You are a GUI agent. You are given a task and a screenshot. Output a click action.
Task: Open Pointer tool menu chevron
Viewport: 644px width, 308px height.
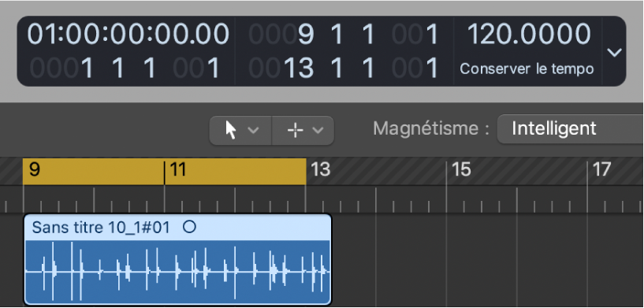[x=253, y=131]
